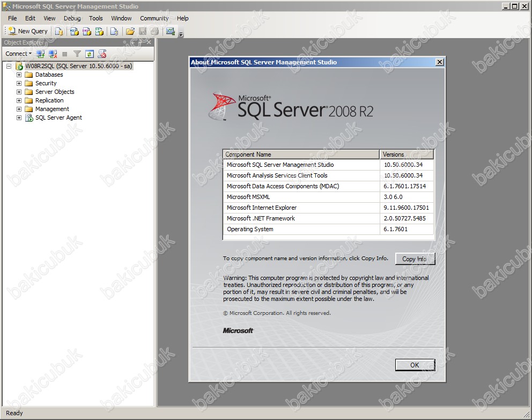Expand the Replication folder
532x420 pixels.
point(19,100)
